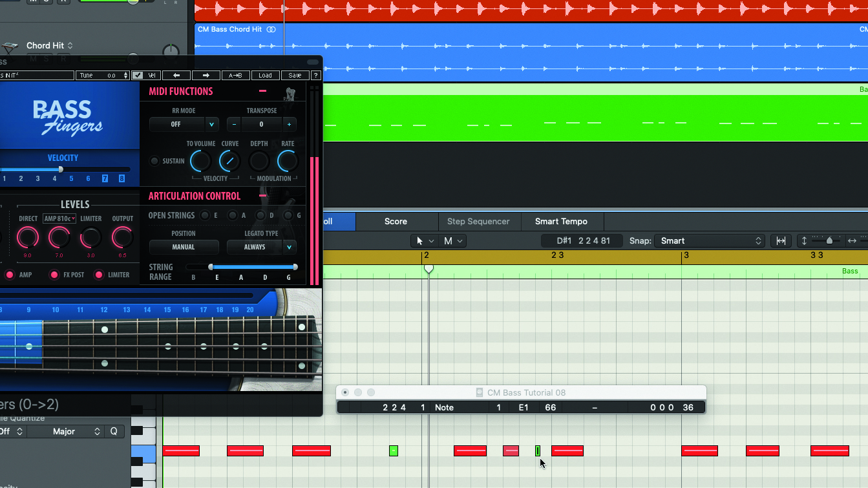Click the collapse mode icon beside Snap
The image size is (868, 488).
[781, 240]
